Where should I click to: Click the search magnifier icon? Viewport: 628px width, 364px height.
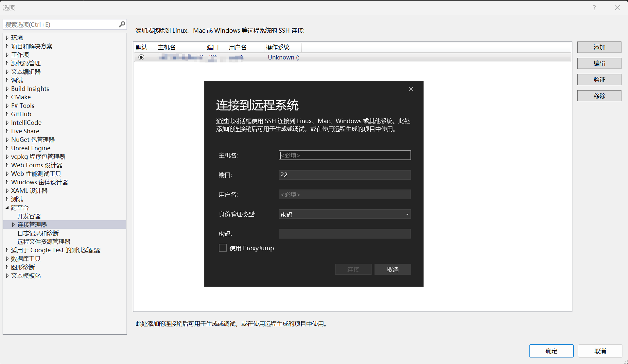click(122, 24)
